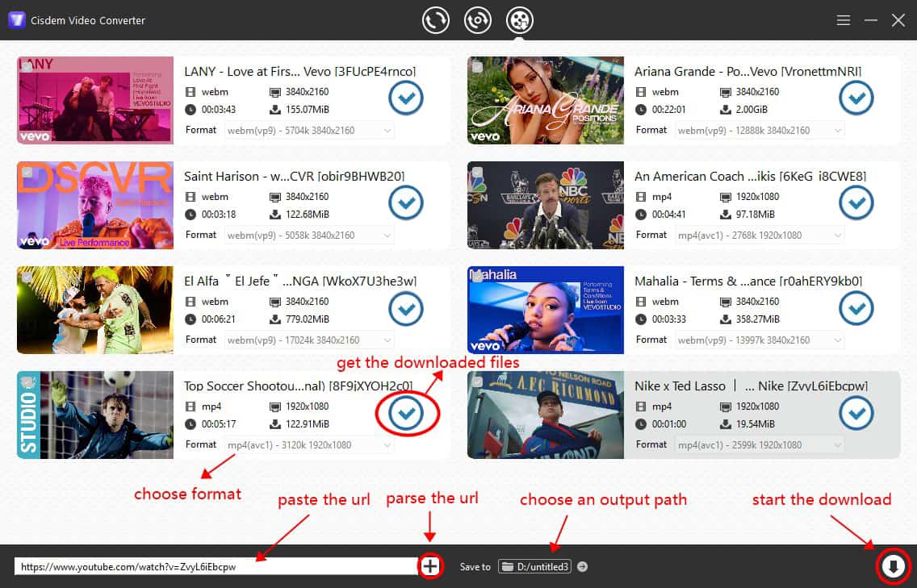Click the 779.02MiB file size value
This screenshot has height=588, width=917.
[308, 319]
